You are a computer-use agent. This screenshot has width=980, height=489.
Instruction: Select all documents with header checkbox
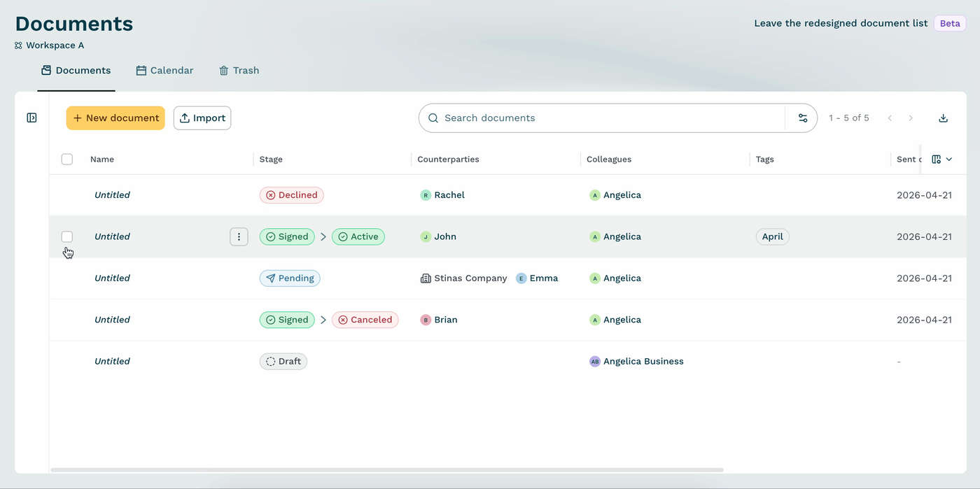67,160
